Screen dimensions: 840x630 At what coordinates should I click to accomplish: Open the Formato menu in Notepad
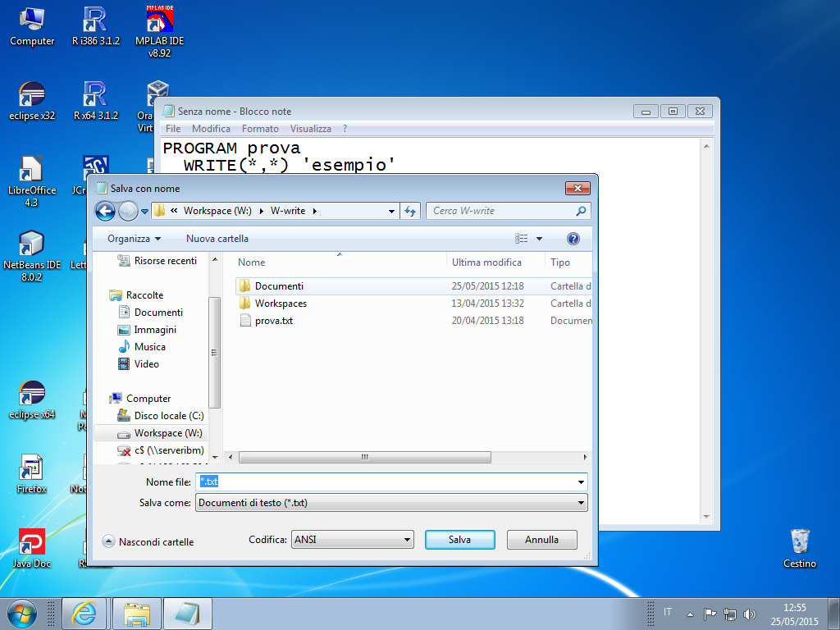coord(260,129)
